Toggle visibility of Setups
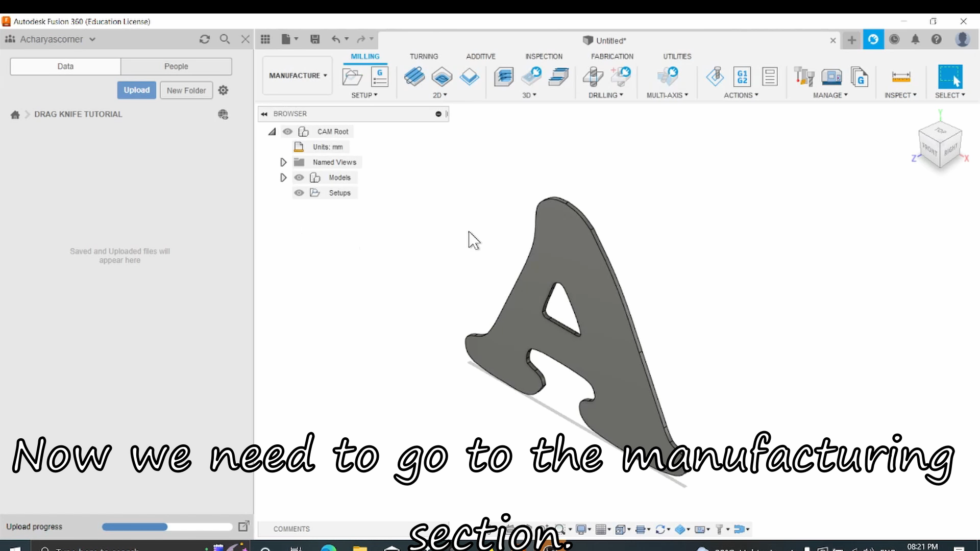 point(299,193)
